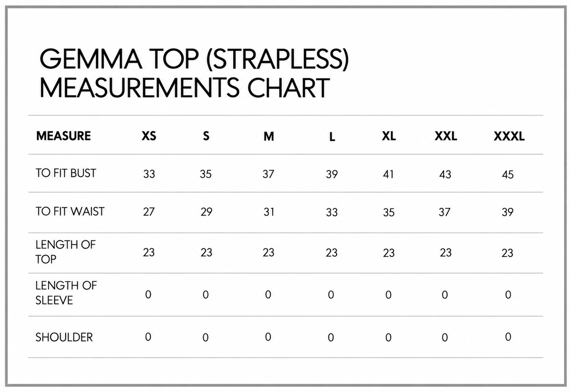Select the MEASURE column header

(63, 136)
